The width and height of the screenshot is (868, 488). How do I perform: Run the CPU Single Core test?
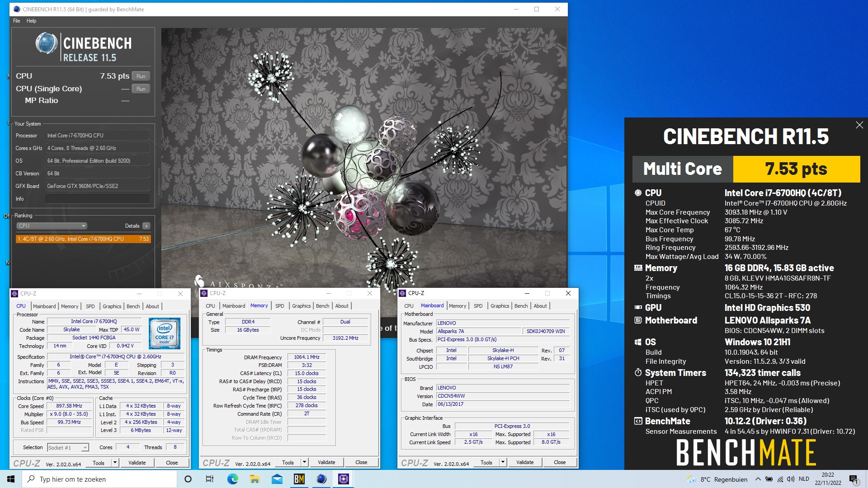[141, 89]
